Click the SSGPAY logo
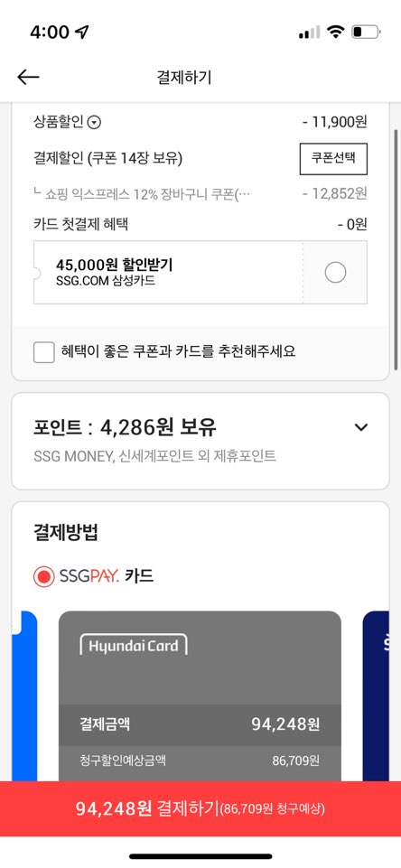Viewport: 401px width, 868px height. (89, 577)
